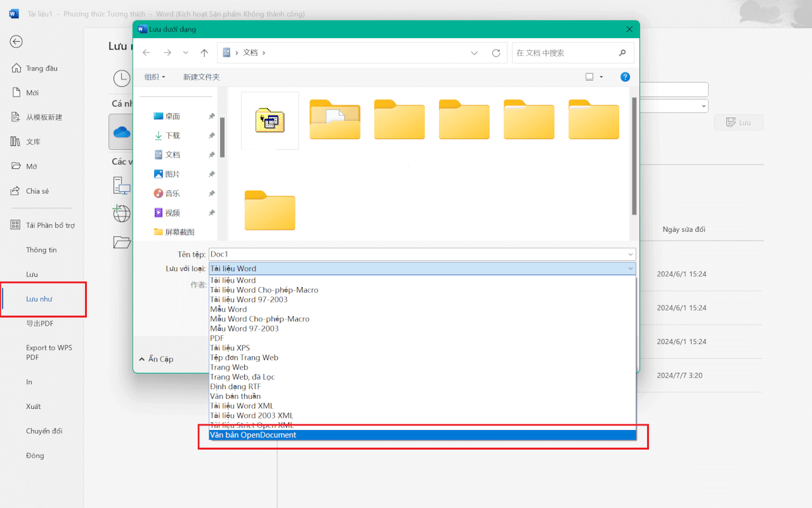Expand address bar history dropdown
This screenshot has width=812, height=508.
(x=475, y=53)
